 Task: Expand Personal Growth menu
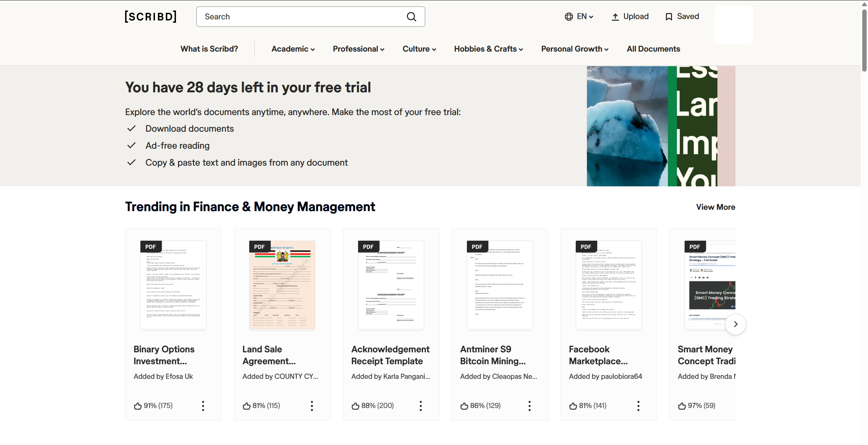(575, 49)
